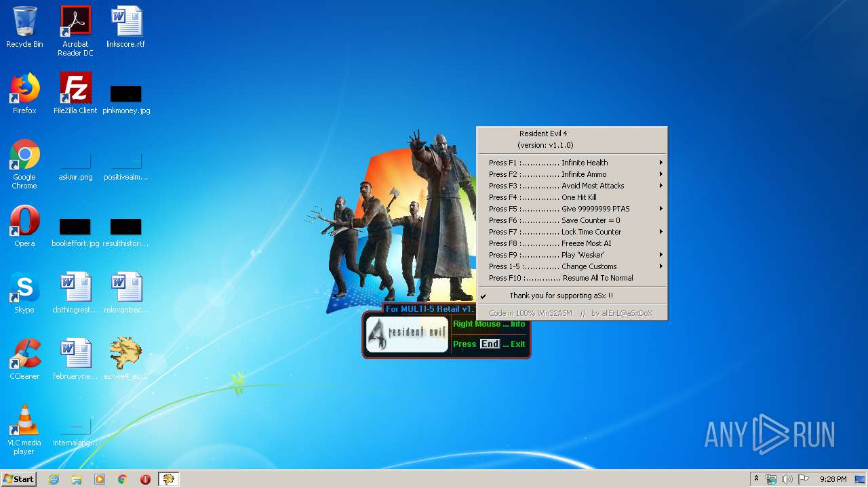Click the '(version: v1.1.0)' menu line
The width and height of the screenshot is (868, 488).
545,145
